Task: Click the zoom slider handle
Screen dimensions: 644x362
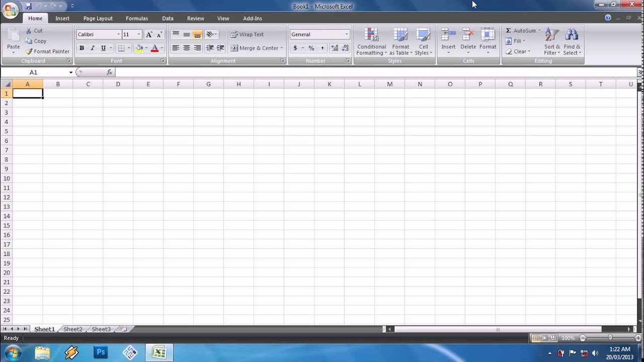Action: coord(610,338)
